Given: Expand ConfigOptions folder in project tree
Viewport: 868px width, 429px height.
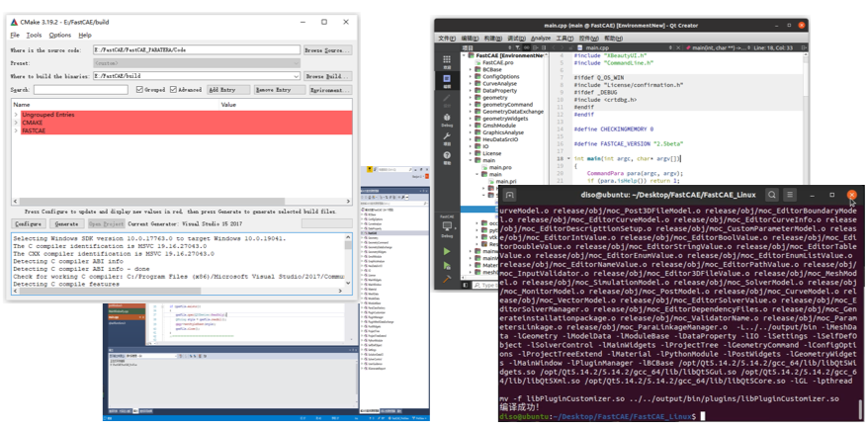Looking at the screenshot, I should 471,76.
